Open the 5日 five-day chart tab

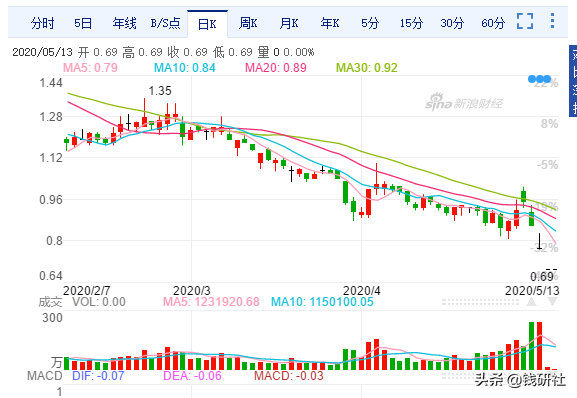83,24
